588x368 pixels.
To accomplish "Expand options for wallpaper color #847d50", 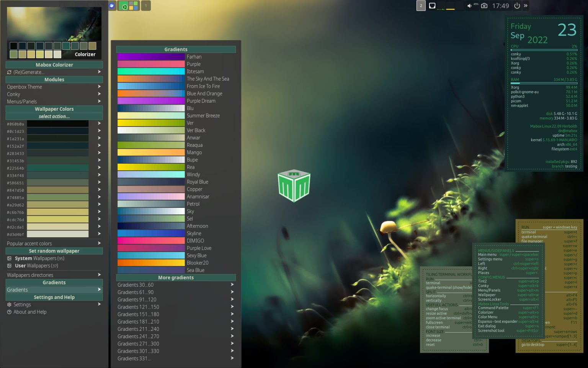I will point(99,189).
